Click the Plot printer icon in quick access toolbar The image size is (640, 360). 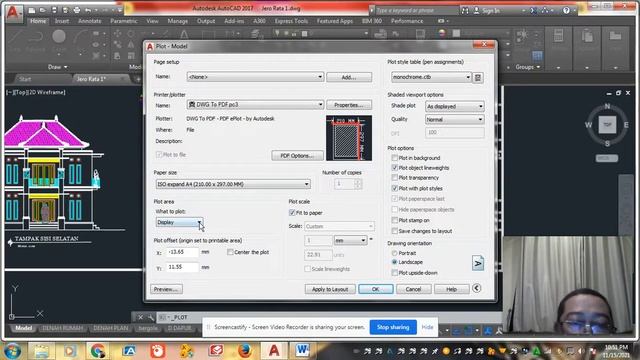[76, 10]
